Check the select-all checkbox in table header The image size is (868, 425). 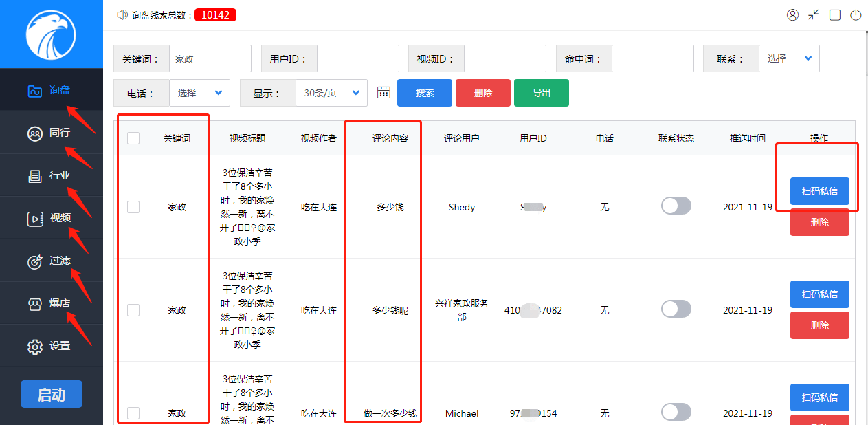click(133, 138)
